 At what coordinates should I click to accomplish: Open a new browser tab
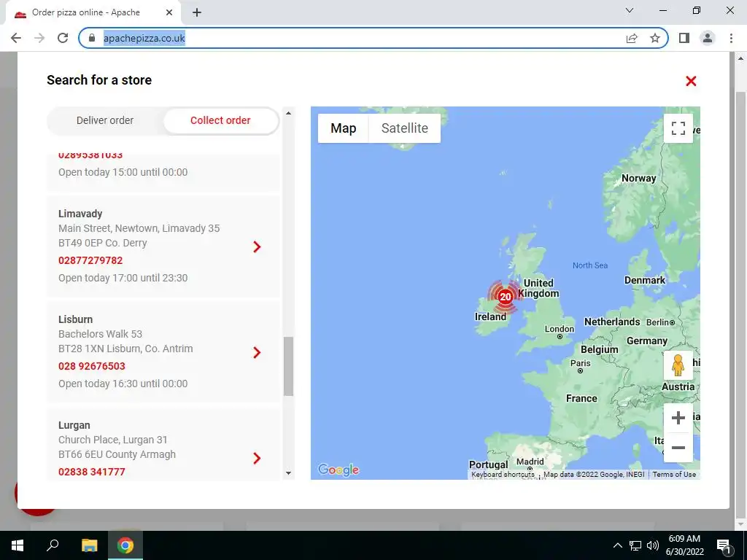197,12
